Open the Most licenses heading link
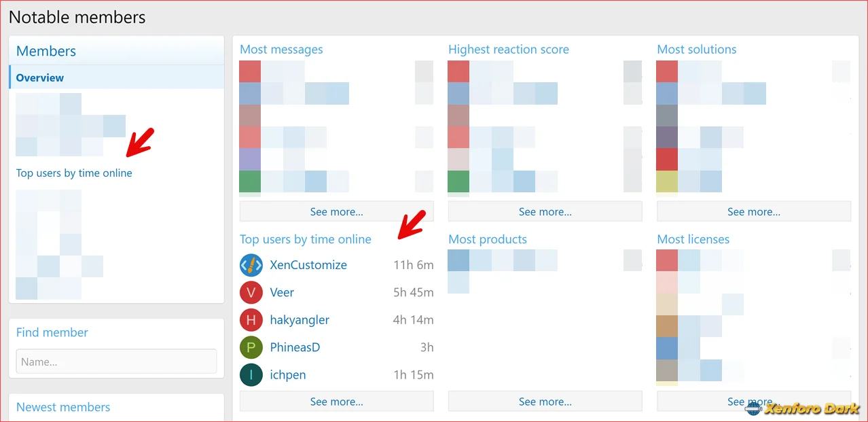 [693, 239]
